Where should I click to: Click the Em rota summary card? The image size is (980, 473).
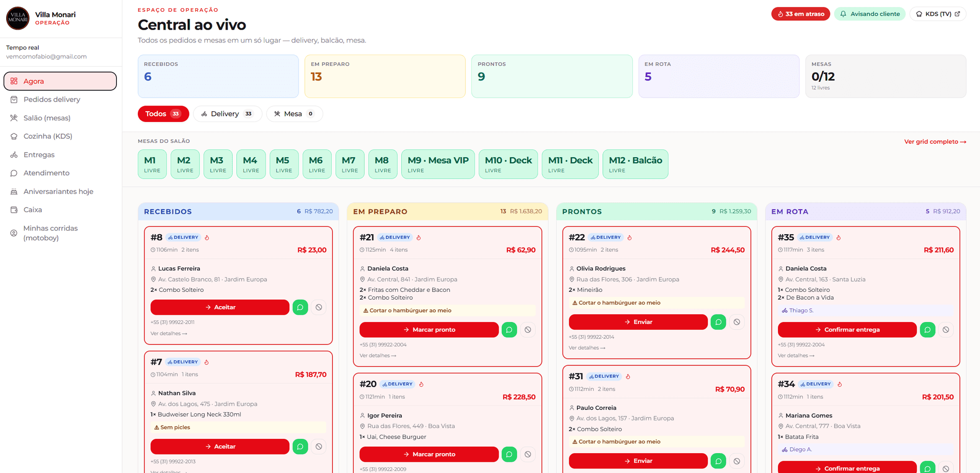tap(719, 76)
